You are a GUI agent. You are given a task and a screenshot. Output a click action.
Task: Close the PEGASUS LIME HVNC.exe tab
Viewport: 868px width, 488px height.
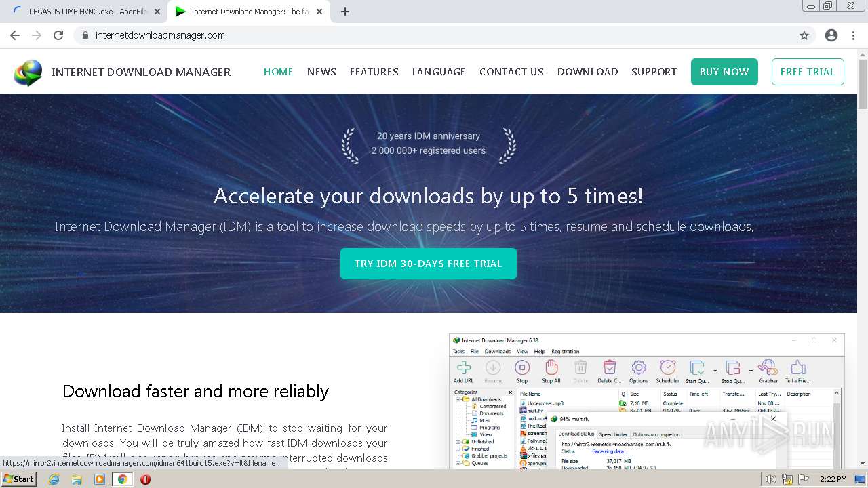click(x=157, y=12)
